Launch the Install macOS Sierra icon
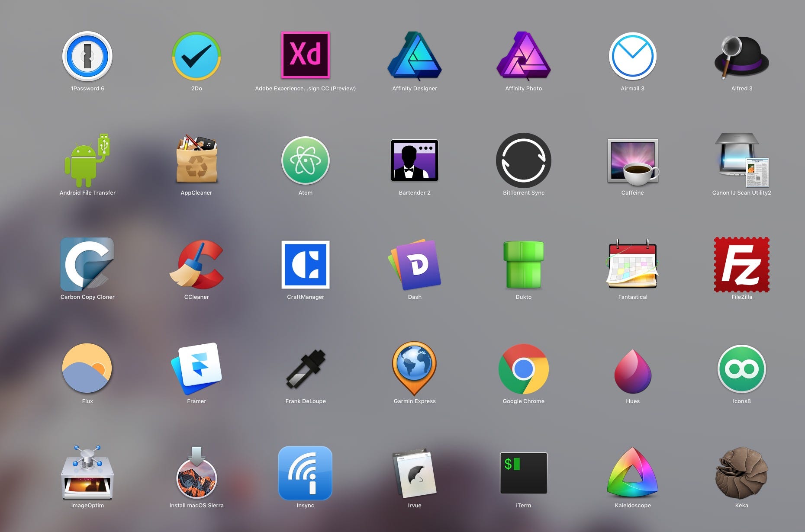Image resolution: width=805 pixels, height=532 pixels. (196, 472)
